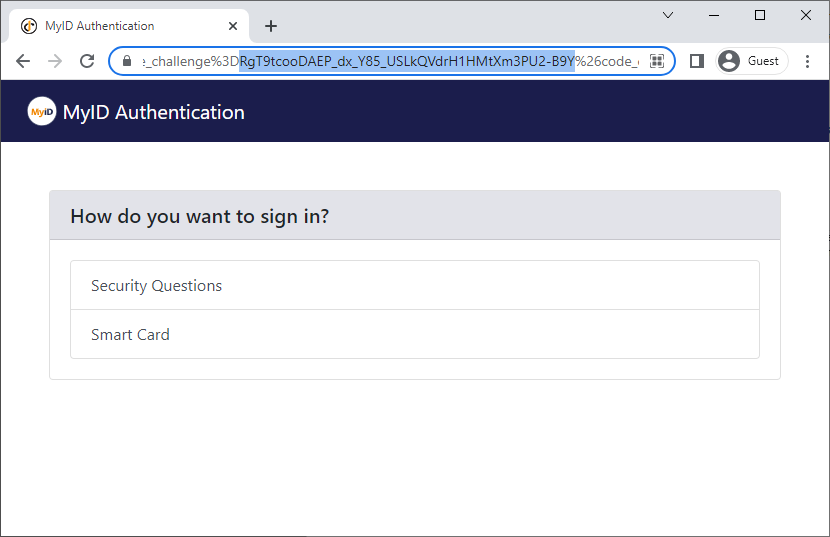830x537 pixels.
Task: Open a new browser tab
Action: (x=271, y=26)
